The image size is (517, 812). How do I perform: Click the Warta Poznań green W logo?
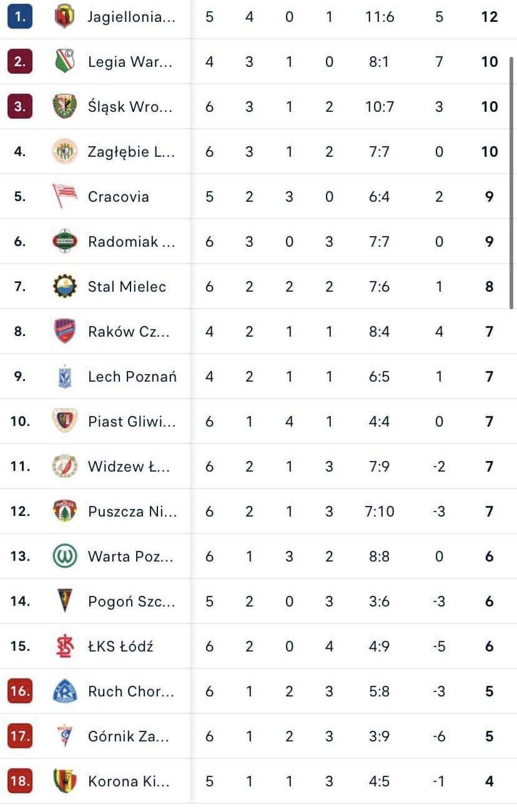coord(64,556)
